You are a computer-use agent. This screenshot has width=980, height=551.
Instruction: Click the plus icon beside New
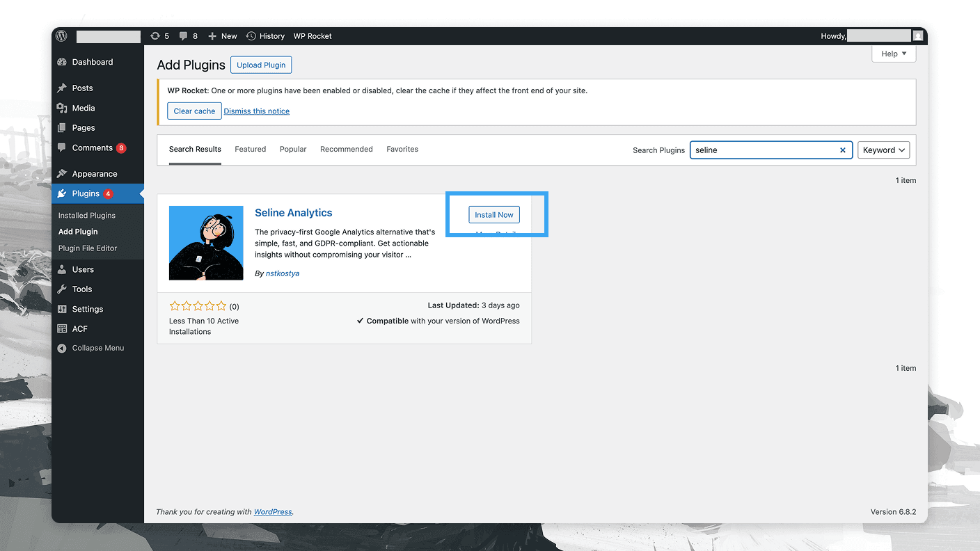(x=212, y=36)
